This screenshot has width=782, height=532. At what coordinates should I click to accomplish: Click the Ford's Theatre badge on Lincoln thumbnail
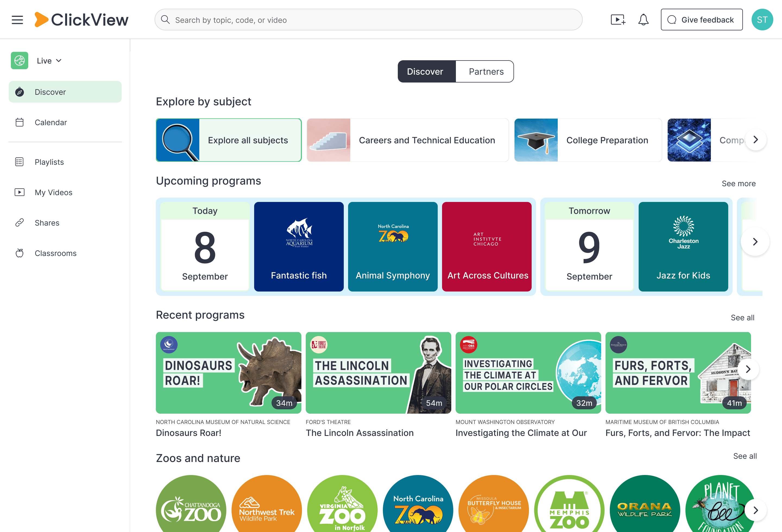[319, 344]
